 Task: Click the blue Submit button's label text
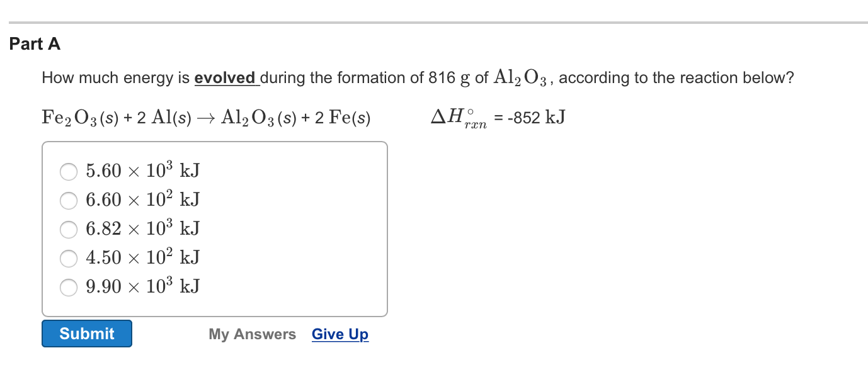[86, 334]
